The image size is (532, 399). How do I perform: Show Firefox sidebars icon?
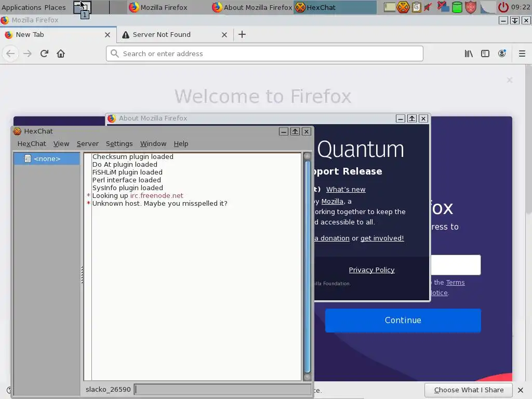coord(485,54)
